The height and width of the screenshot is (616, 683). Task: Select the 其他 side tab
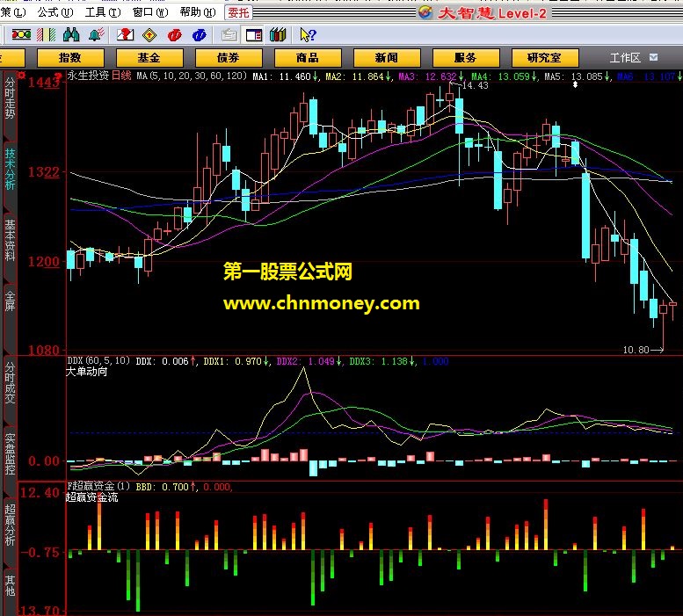tap(10, 586)
